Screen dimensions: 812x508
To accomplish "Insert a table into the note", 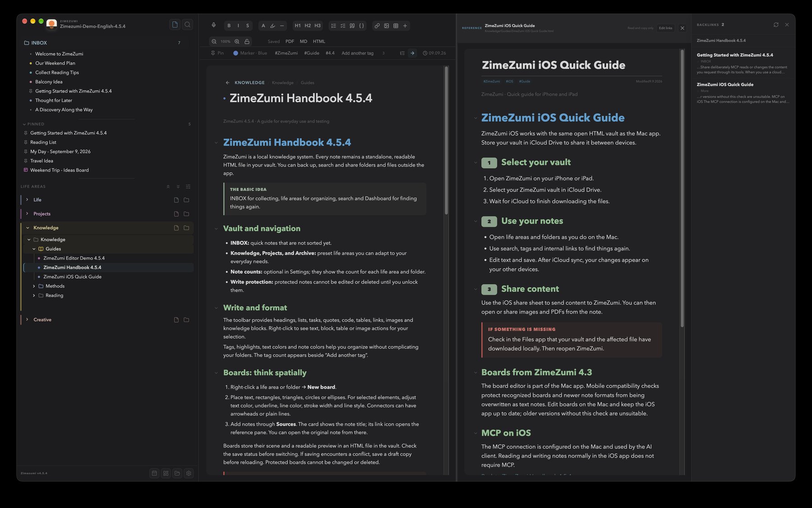I will point(396,26).
